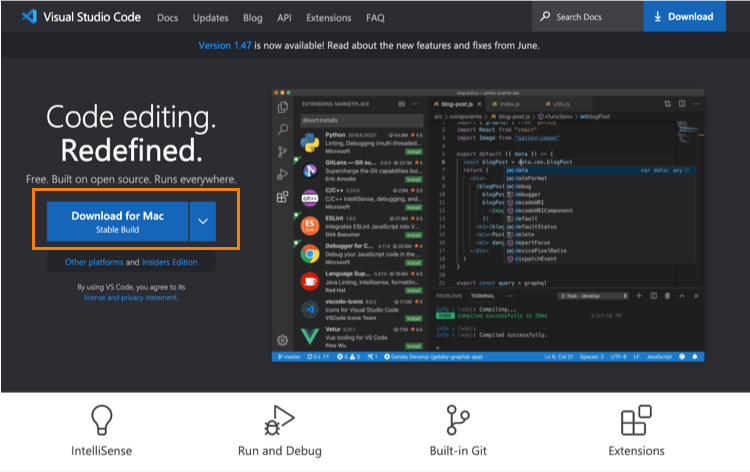Open the Extensions navigation item
Image resolution: width=750 pixels, height=472 pixels.
(329, 18)
